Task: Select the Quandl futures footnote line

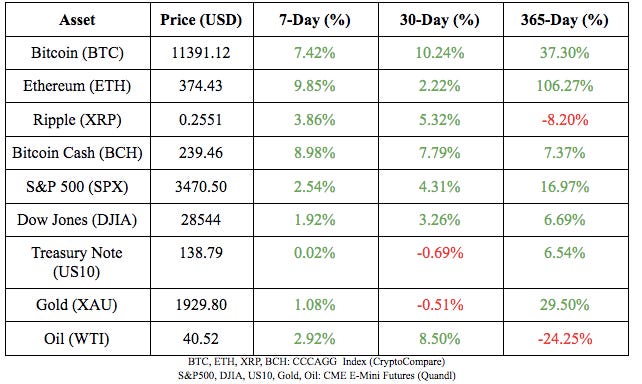Action: [316, 375]
